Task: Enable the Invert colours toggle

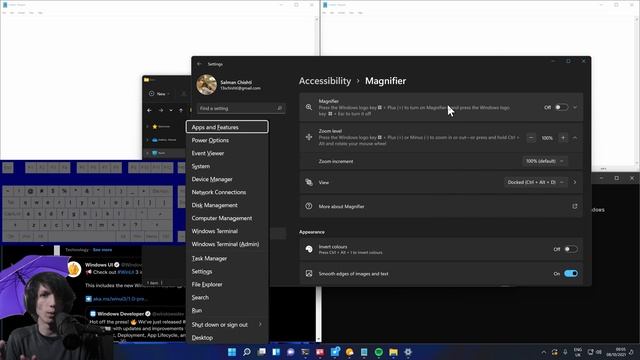Action: pos(571,249)
